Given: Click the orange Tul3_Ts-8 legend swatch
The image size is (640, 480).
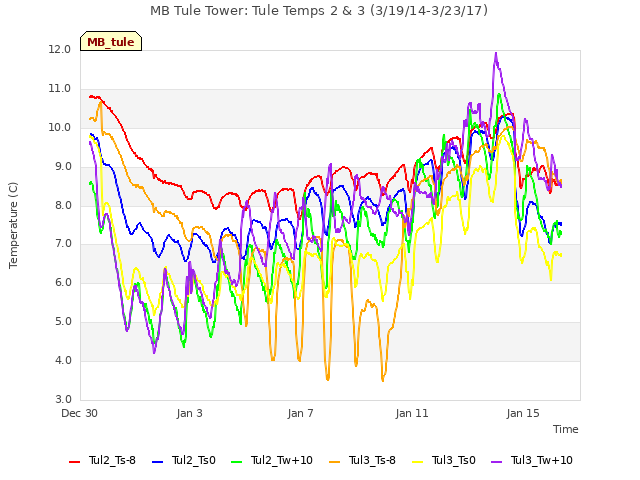Looking at the screenshot, I should coord(334,461).
